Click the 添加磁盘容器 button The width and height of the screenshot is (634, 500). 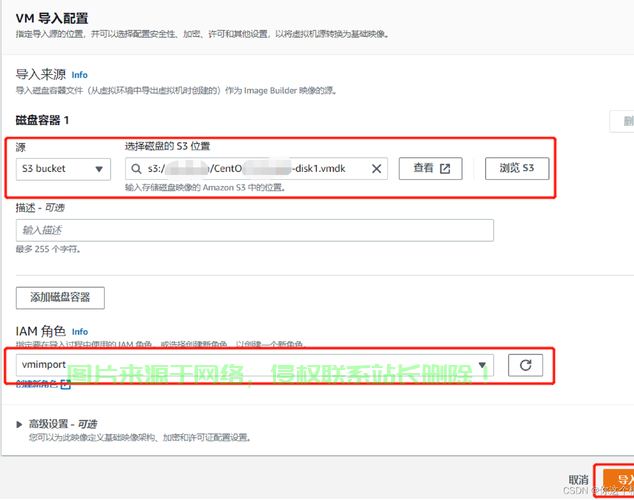click(60, 298)
